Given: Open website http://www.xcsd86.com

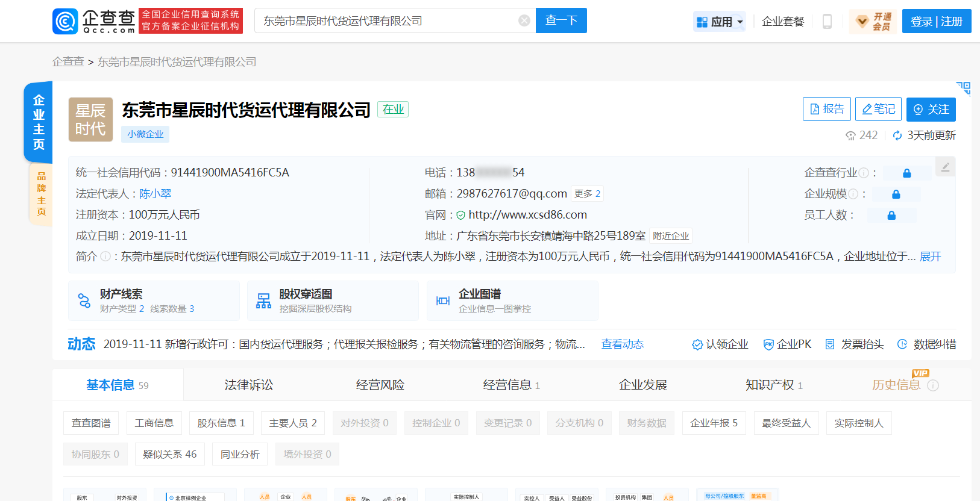Looking at the screenshot, I should tap(527, 215).
